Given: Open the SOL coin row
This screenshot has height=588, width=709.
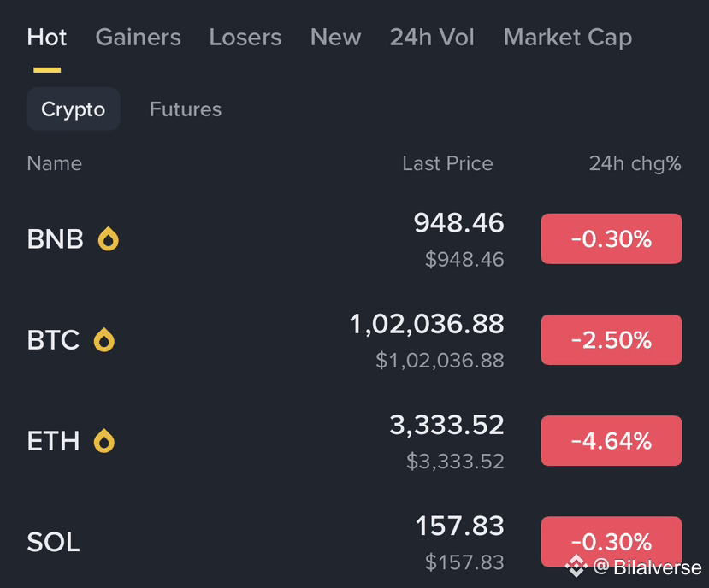Looking at the screenshot, I should coord(354,542).
